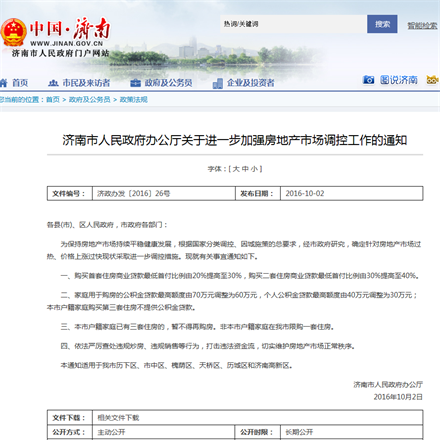
Task: Set font size to 小
Action: click(254, 169)
